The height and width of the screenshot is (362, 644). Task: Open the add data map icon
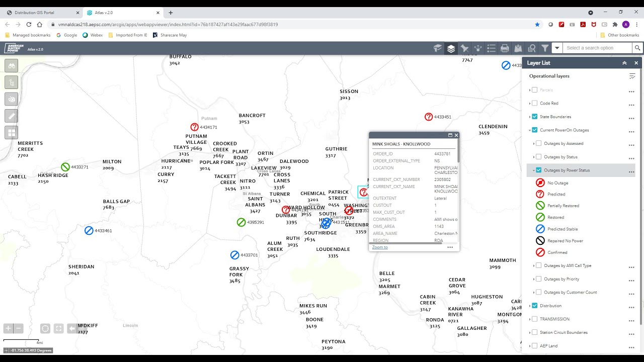[518, 48]
